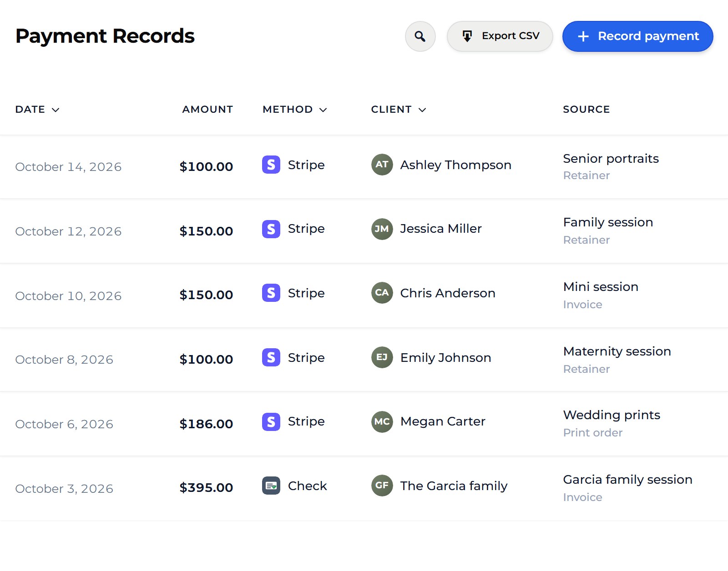
Task: Click the Stripe icon in Megan Carter's row
Action: [271, 421]
